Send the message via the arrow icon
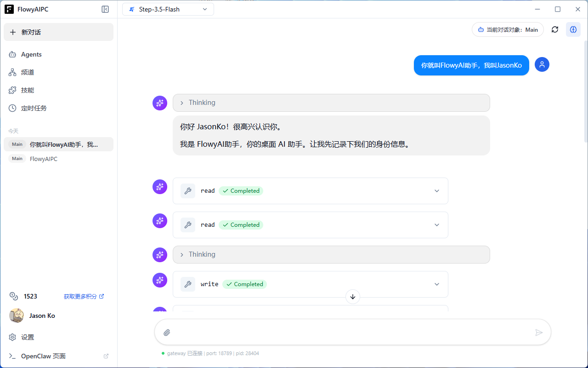The image size is (588, 368). tap(539, 332)
